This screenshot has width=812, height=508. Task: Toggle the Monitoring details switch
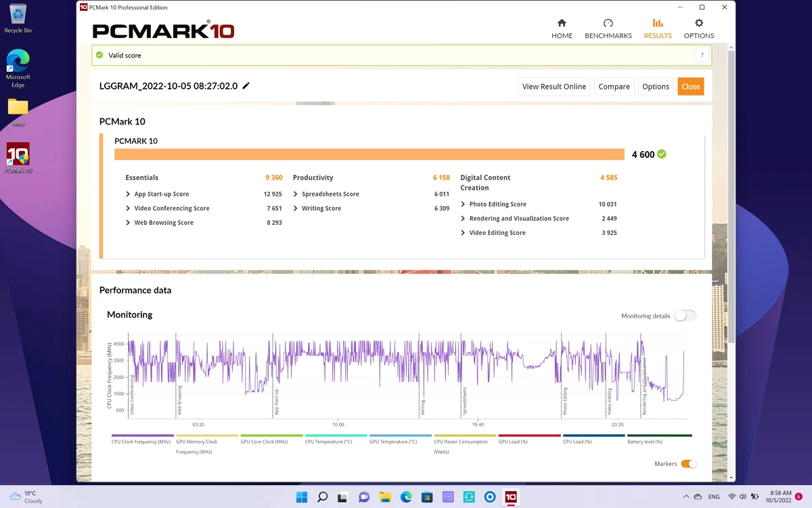tap(685, 316)
